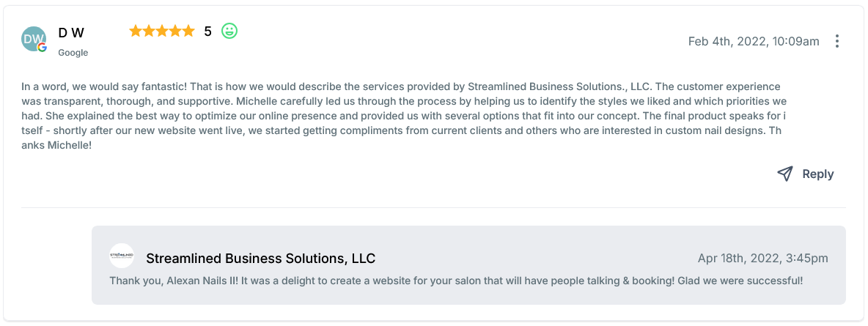Click the Streamlined Business Solutions, LLC responder name
Image resolution: width=868 pixels, height=326 pixels.
[260, 259]
